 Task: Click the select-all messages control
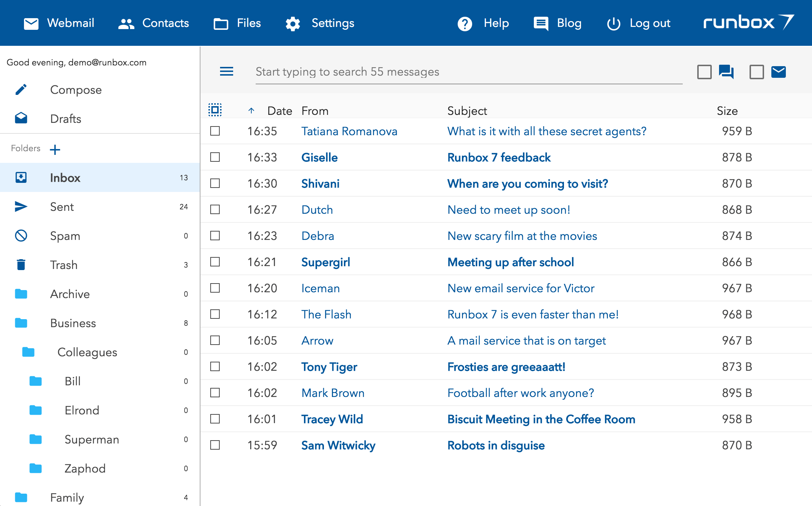215,109
